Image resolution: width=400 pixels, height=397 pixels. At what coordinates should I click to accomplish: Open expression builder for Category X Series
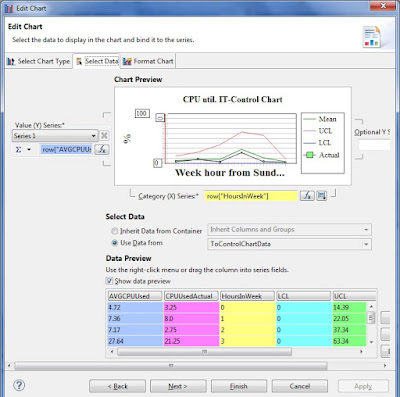click(307, 196)
